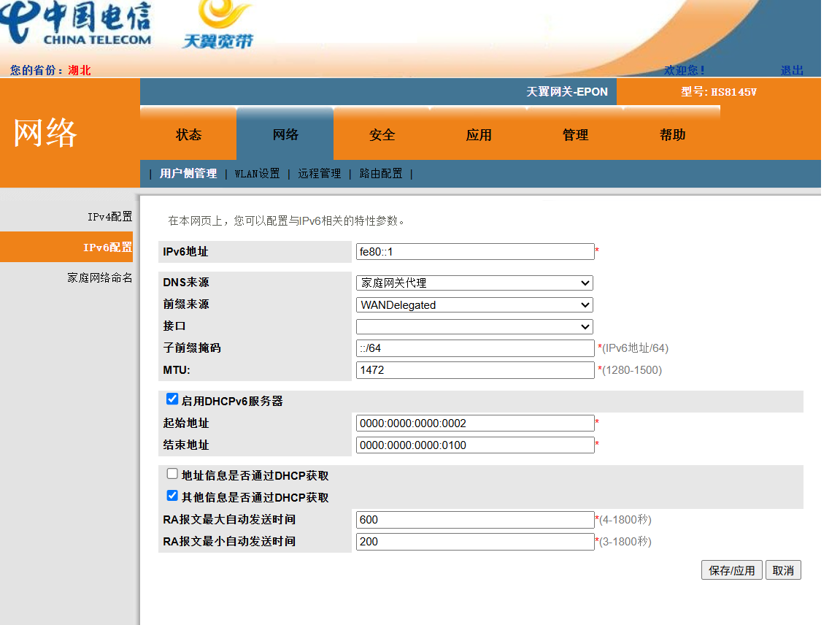The height and width of the screenshot is (625, 840).
Task: Open the 帮助 tab
Action: pos(672,134)
